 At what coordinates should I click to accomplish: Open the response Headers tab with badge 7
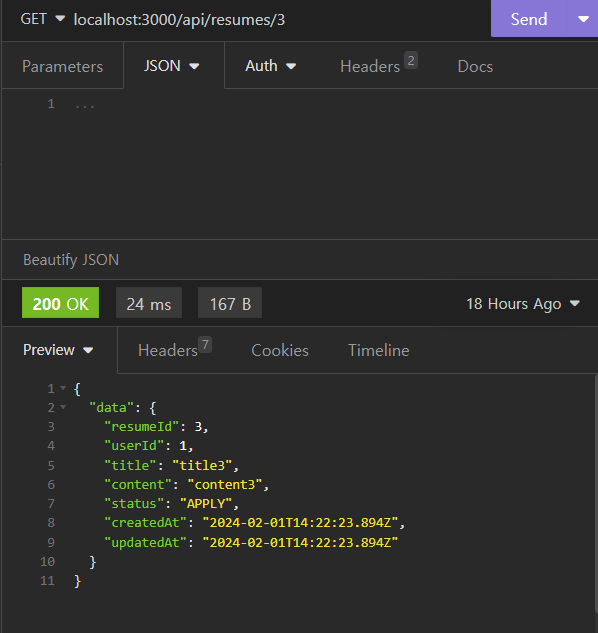175,350
